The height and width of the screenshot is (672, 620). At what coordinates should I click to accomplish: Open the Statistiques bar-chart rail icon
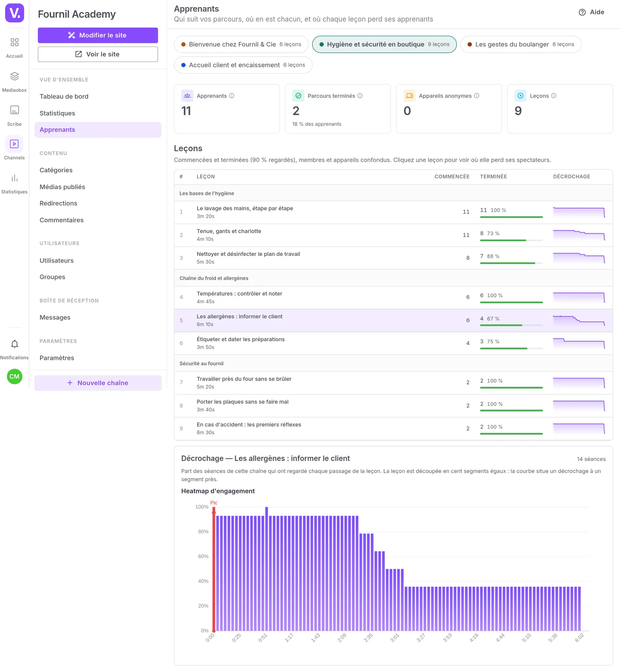click(14, 178)
